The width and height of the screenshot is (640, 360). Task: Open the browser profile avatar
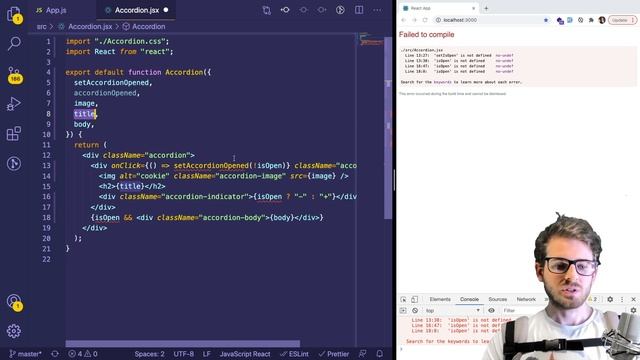click(602, 20)
